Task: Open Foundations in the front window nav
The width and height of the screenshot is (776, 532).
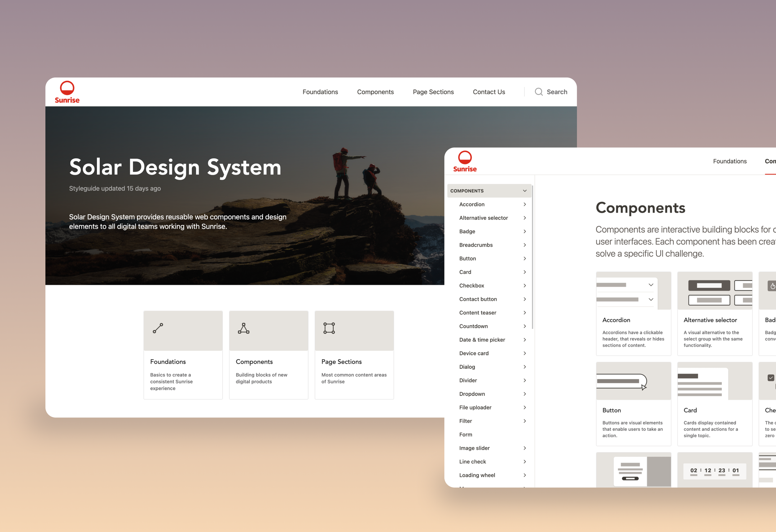Action: [729, 161]
